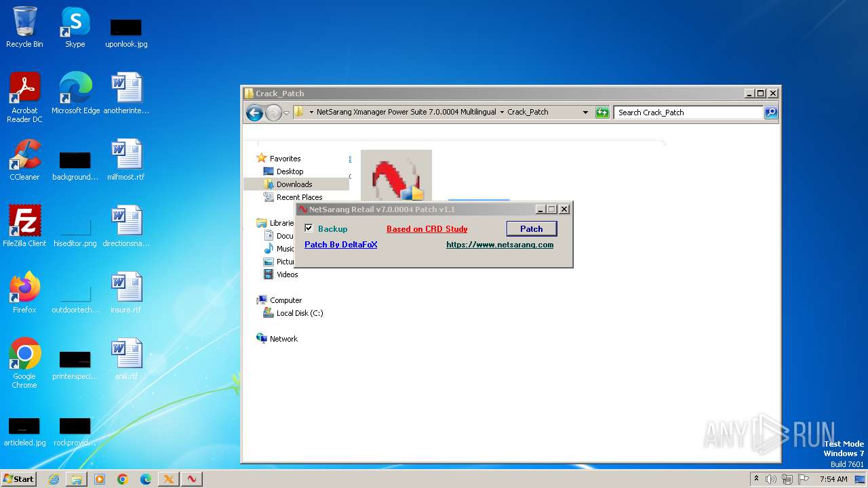Select anill.rtf desktop document

(x=126, y=359)
